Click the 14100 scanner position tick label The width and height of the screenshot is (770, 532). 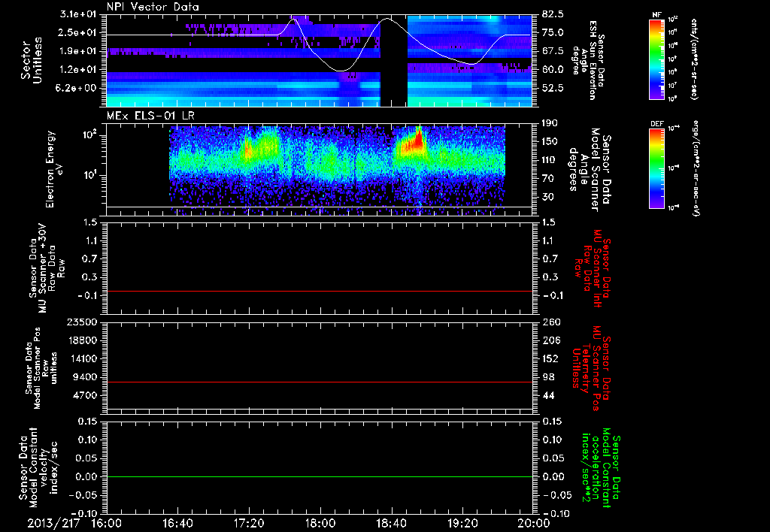tap(81, 358)
